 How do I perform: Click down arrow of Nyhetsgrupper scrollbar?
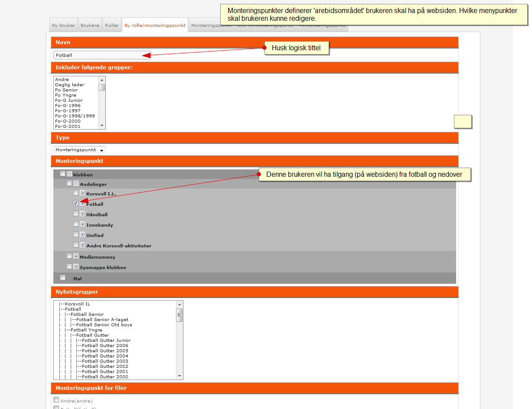point(180,376)
